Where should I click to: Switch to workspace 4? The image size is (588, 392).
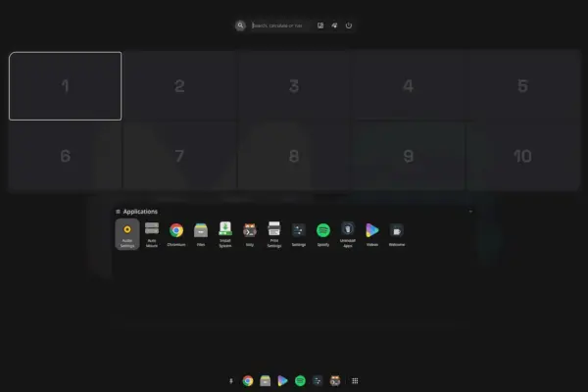pyautogui.click(x=409, y=86)
